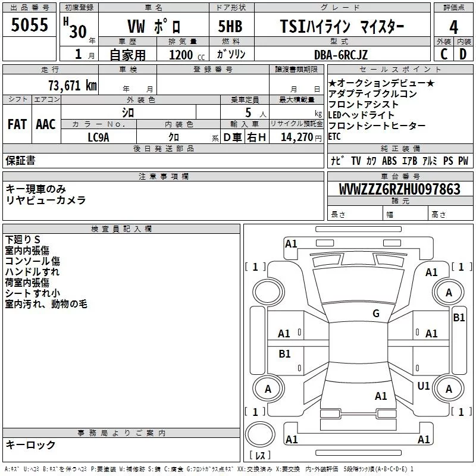Image resolution: width=476 pixels, height=476 pixels.
Task: Click the AAC air conditioner value
Action: pyautogui.click(x=46, y=124)
